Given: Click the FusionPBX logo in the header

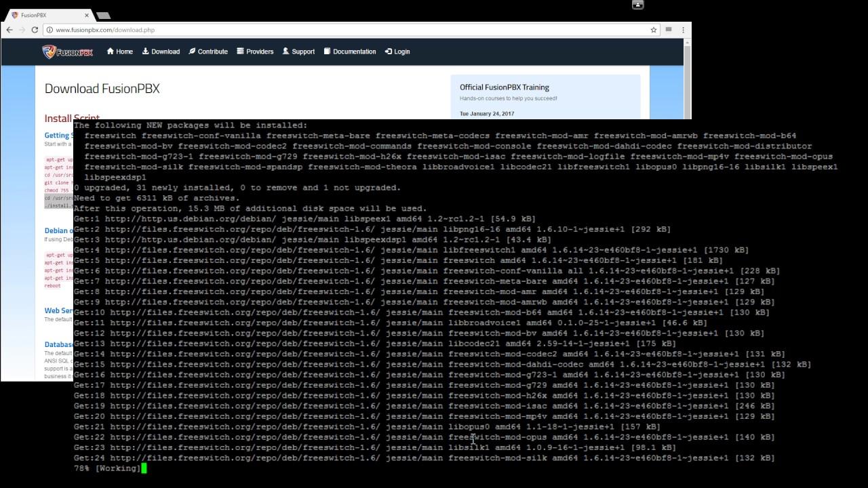Looking at the screenshot, I should tap(67, 52).
